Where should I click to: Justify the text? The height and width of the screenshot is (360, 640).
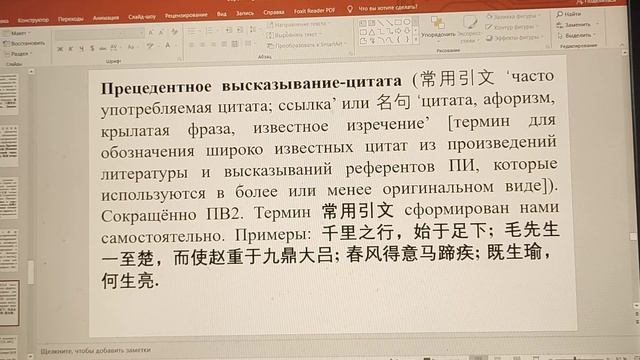coord(224,44)
